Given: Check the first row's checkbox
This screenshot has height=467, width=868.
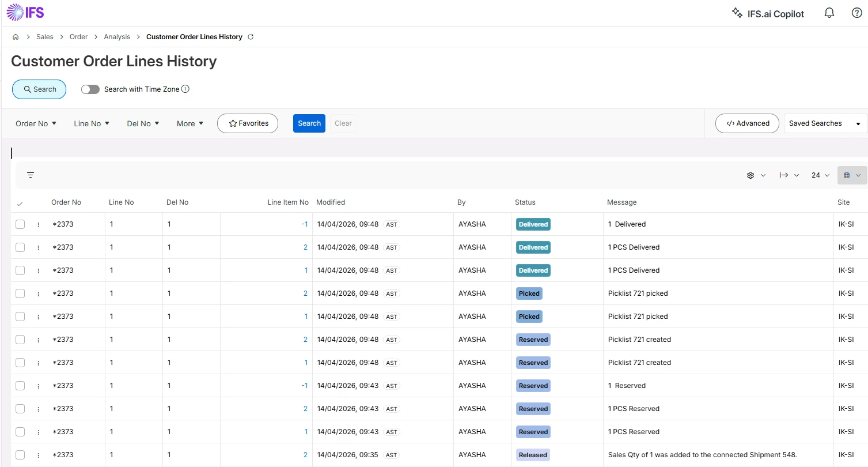Looking at the screenshot, I should (x=20, y=224).
